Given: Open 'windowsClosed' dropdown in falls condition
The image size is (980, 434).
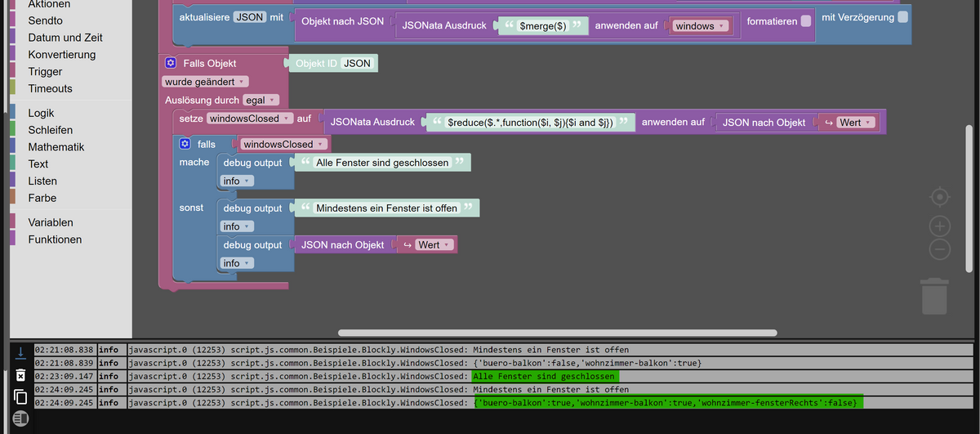Looking at the screenshot, I should pyautogui.click(x=285, y=144).
